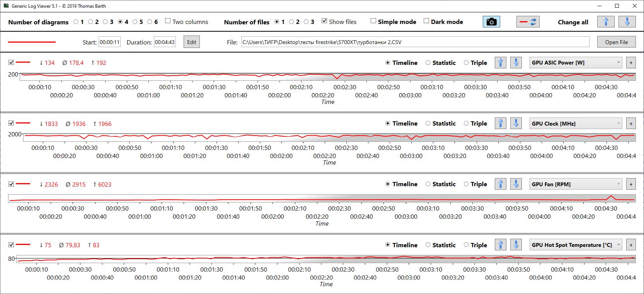This screenshot has height=294, width=644.
Task: Click plus button next to GPU ASIC Power
Action: [x=631, y=63]
